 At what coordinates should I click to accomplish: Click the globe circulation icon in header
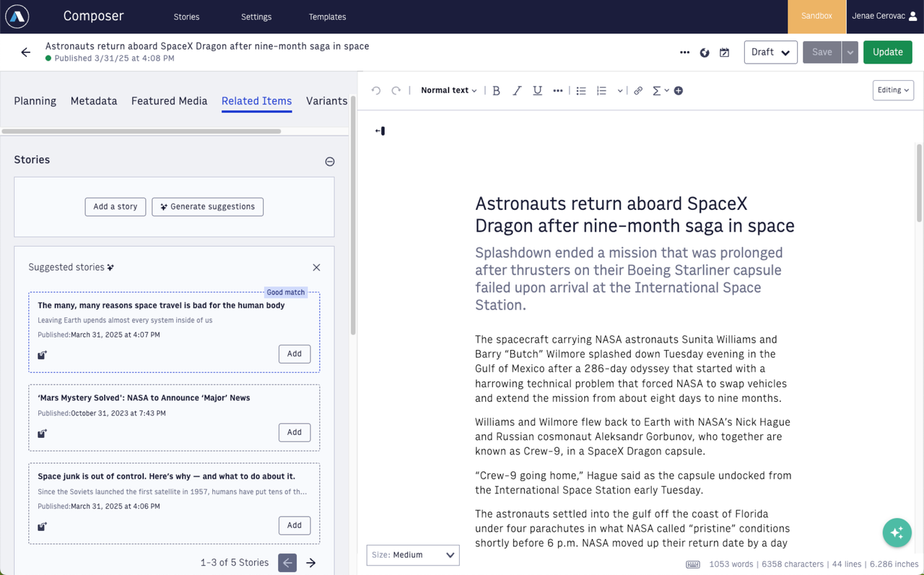pyautogui.click(x=705, y=52)
